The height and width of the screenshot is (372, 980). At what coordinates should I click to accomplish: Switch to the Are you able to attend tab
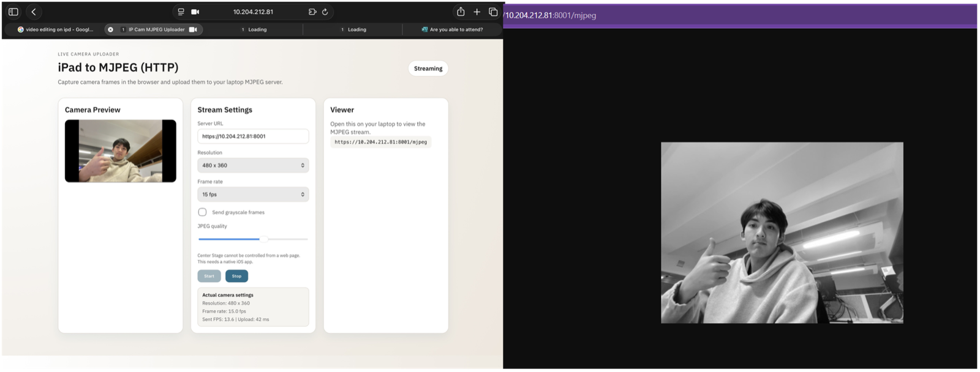tap(452, 29)
